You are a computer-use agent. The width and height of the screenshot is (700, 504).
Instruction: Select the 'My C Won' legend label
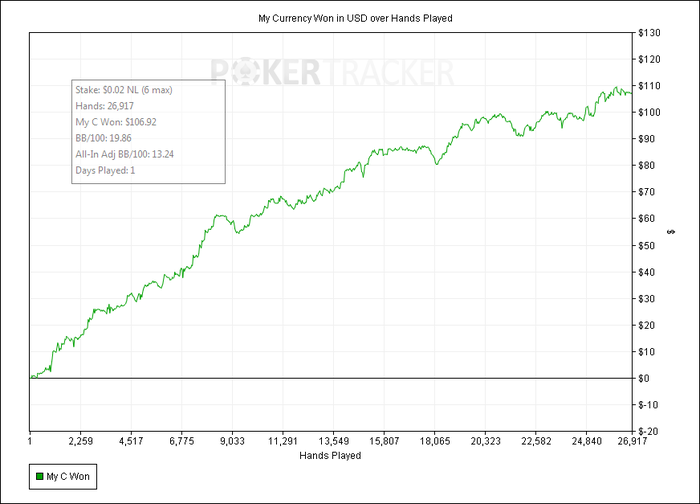pos(68,476)
